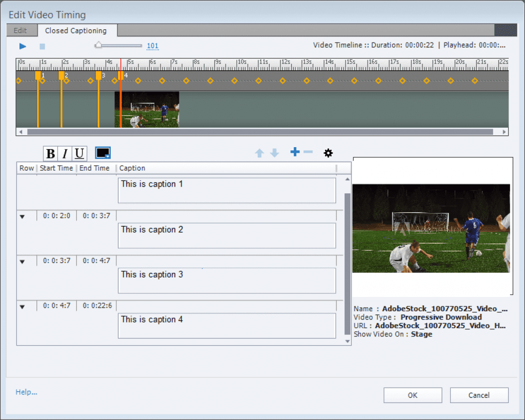Stop the video playback
Viewport: 525px width, 420px height.
click(x=42, y=46)
